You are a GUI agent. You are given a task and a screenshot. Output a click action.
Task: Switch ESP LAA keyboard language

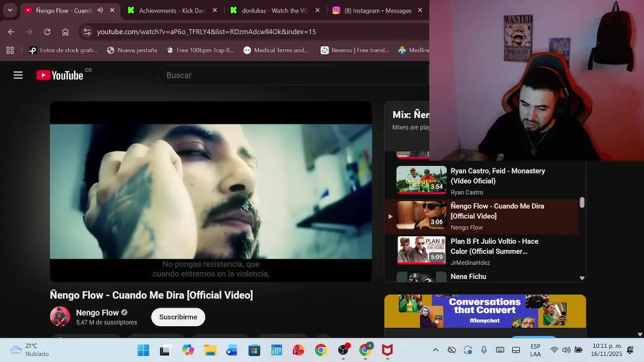point(535,350)
